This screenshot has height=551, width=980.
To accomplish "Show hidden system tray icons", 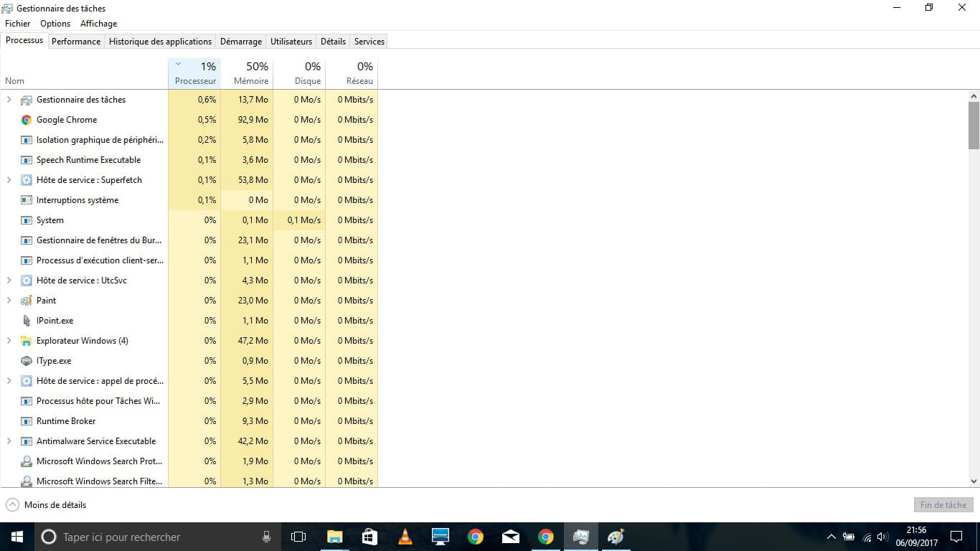I will pyautogui.click(x=831, y=537).
